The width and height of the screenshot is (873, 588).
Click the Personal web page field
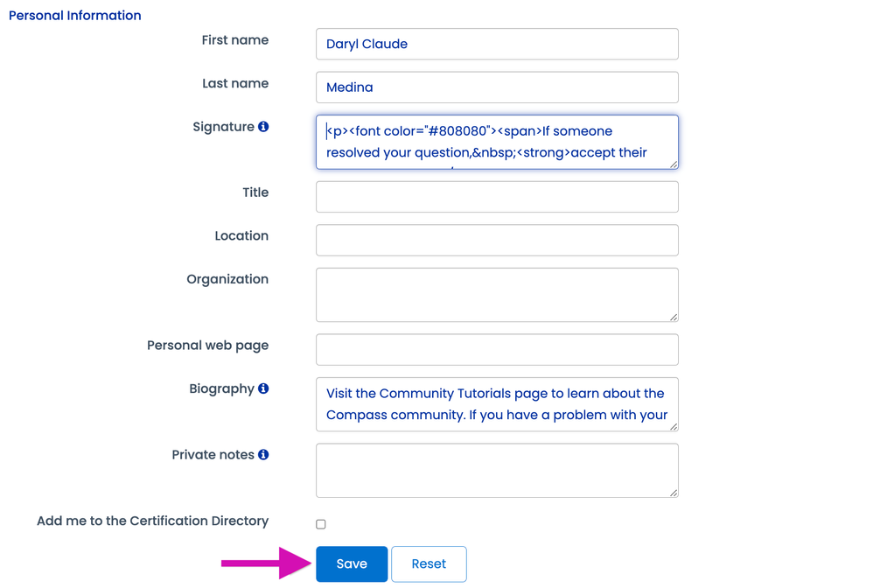tap(497, 350)
